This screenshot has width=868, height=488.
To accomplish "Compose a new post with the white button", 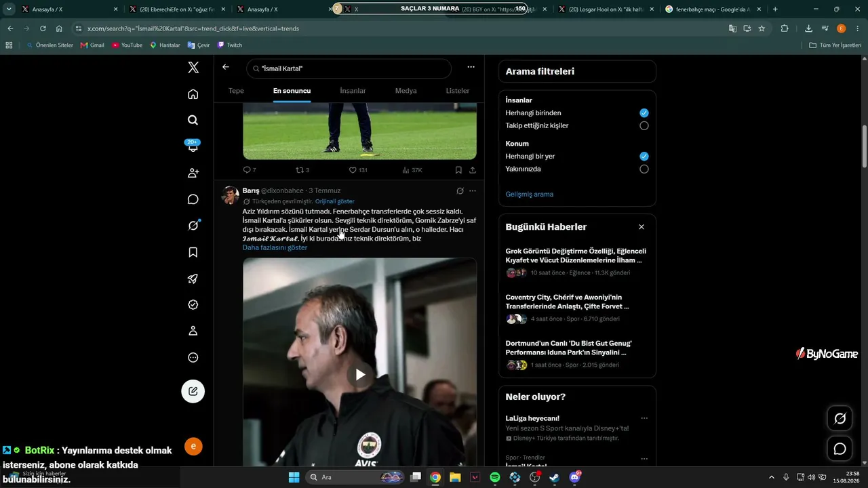I will [x=193, y=391].
